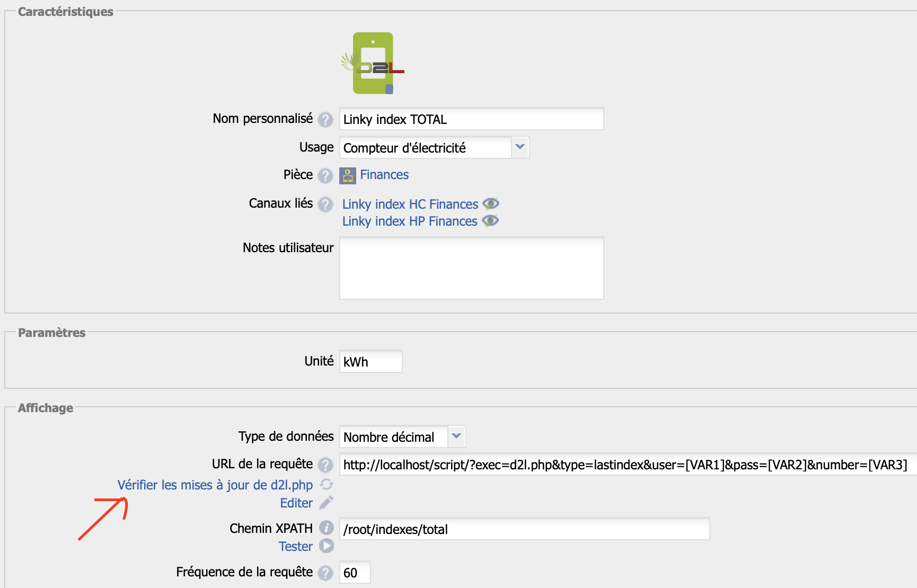The height and width of the screenshot is (588, 917).
Task: Open the Linky index HC Finances link
Action: click(x=410, y=204)
